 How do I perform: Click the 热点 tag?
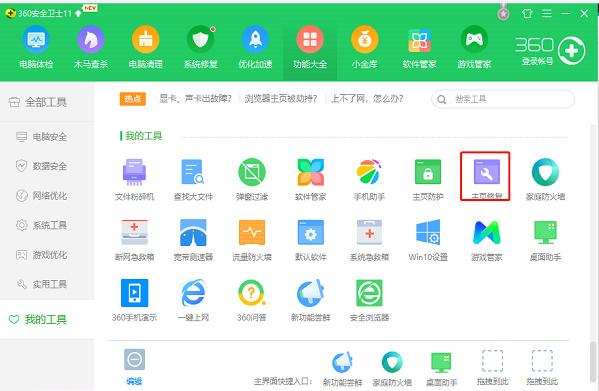(133, 99)
